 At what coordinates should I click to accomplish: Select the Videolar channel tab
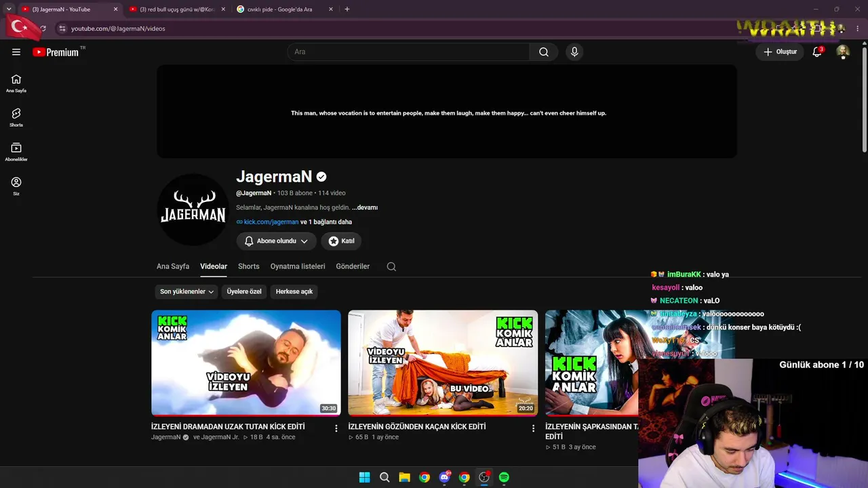[x=214, y=266]
